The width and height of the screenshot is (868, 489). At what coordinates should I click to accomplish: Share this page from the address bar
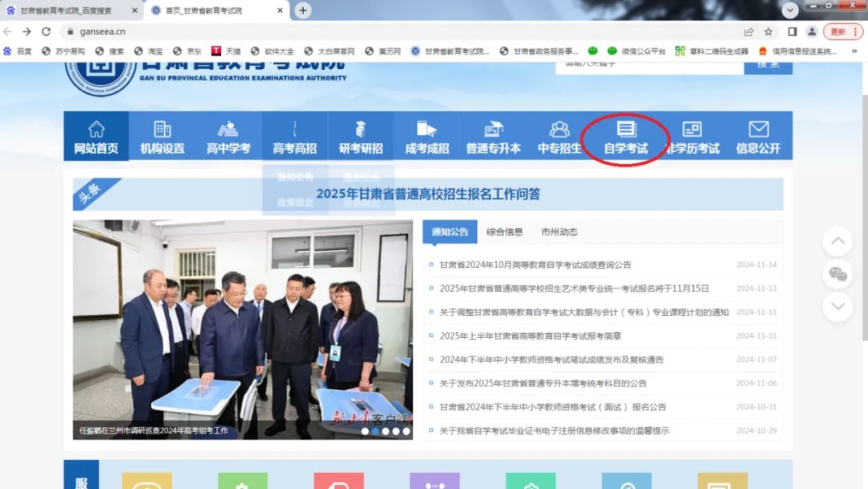coord(749,31)
